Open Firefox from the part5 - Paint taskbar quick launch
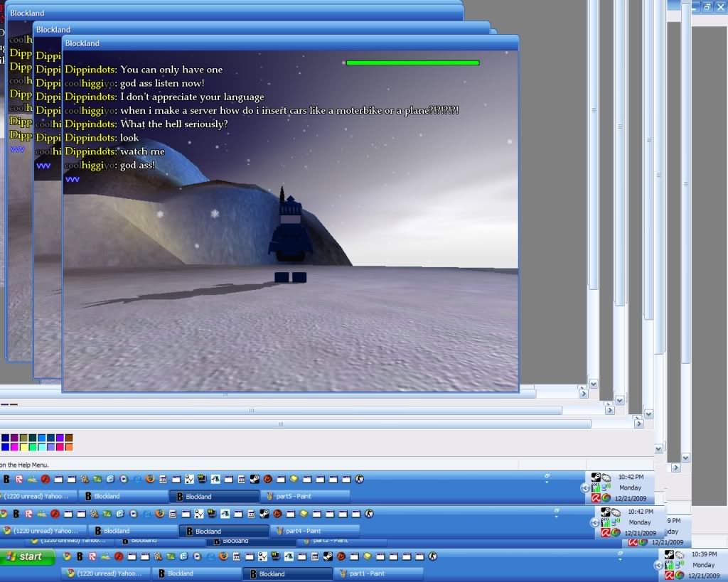This screenshot has height=582, width=728. pyautogui.click(x=150, y=479)
